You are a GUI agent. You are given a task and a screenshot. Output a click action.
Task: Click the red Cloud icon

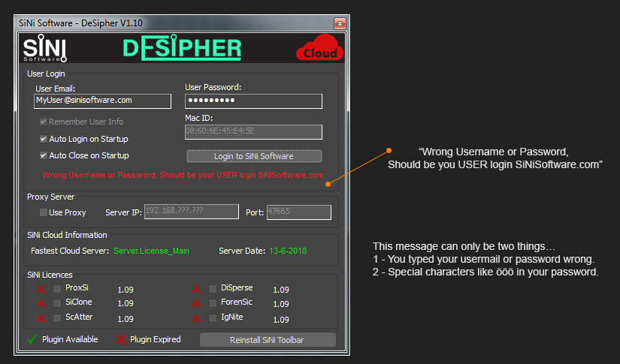click(x=320, y=48)
